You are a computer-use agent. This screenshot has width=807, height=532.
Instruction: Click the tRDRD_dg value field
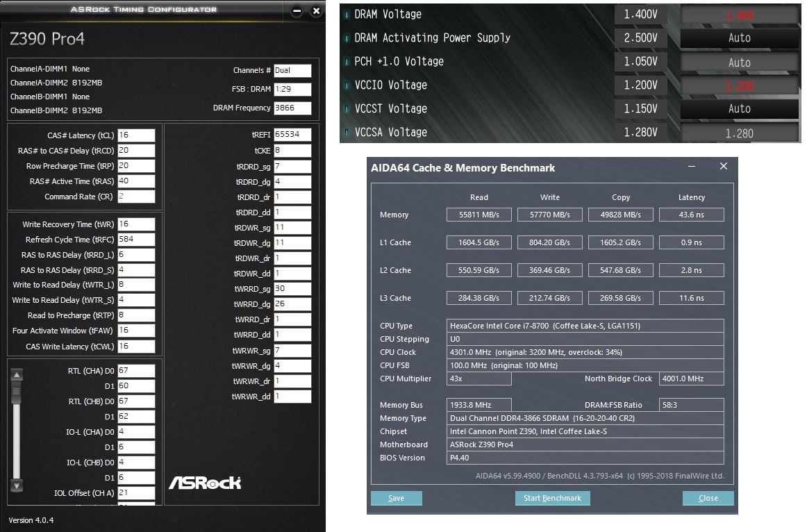point(292,182)
